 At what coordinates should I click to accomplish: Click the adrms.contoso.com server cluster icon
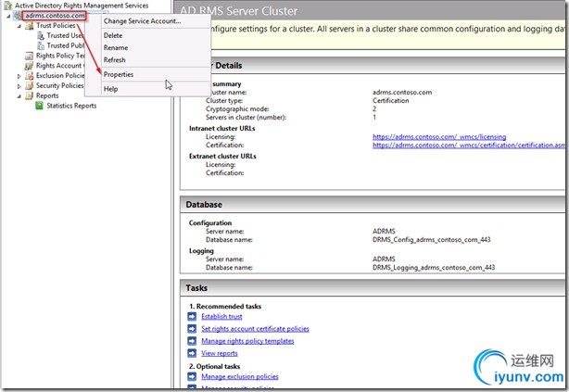[18, 16]
